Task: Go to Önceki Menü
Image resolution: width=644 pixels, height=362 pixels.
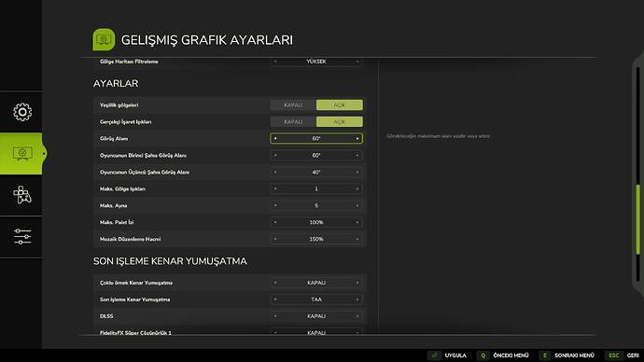Action: click(511, 355)
